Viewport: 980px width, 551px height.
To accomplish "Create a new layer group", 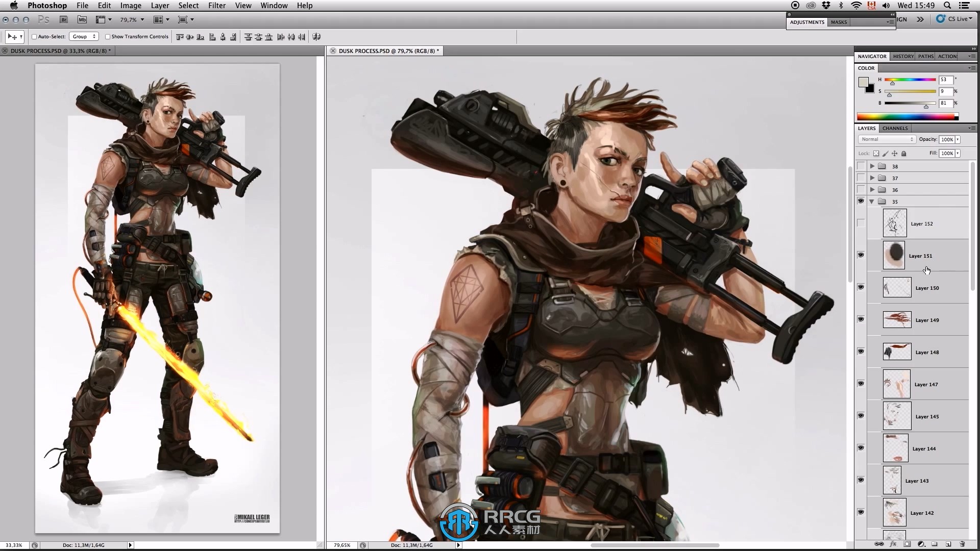I will click(935, 544).
